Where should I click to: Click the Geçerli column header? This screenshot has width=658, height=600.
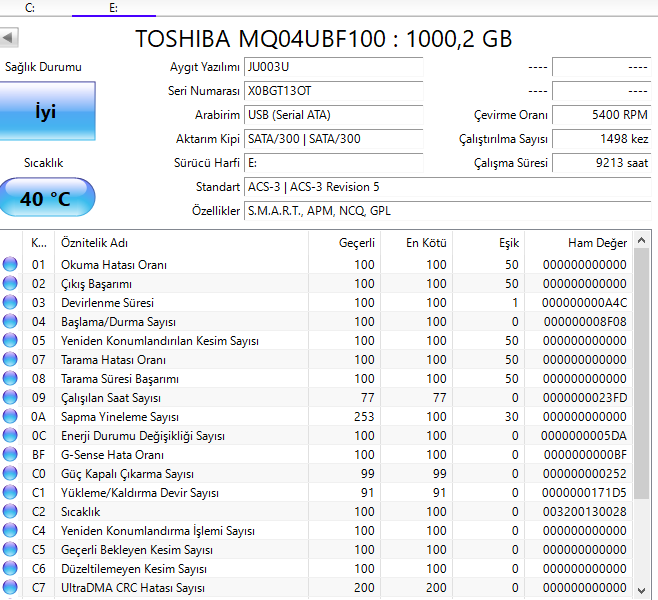click(345, 243)
